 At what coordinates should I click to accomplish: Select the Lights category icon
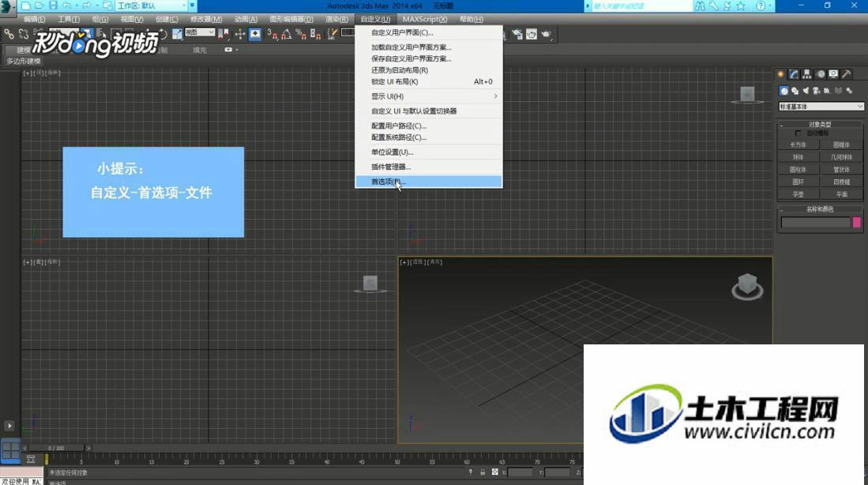point(806,91)
